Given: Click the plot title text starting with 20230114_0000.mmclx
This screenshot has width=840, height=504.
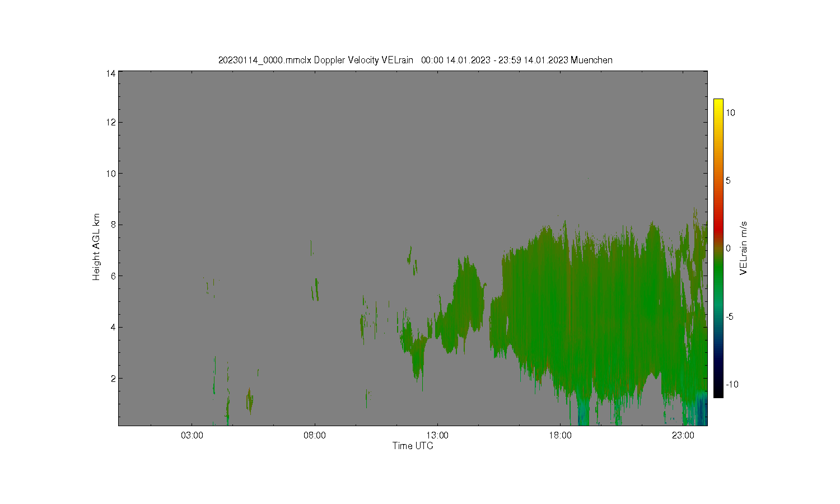Looking at the screenshot, I should (415, 60).
